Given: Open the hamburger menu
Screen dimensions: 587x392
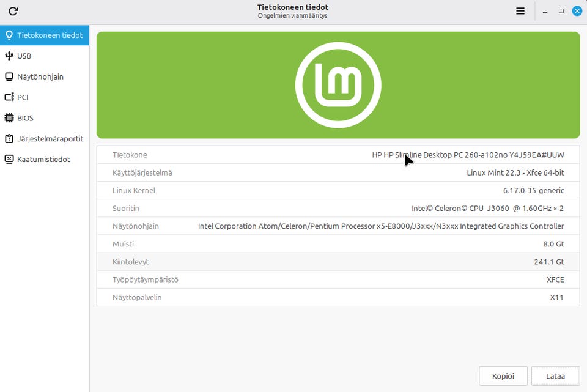Looking at the screenshot, I should click(x=520, y=11).
